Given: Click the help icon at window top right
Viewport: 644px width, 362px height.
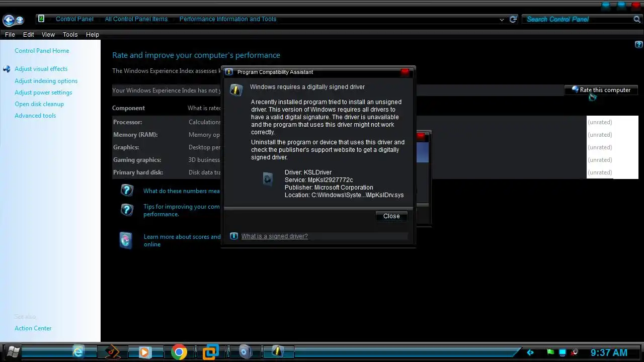Looking at the screenshot, I should point(639,45).
